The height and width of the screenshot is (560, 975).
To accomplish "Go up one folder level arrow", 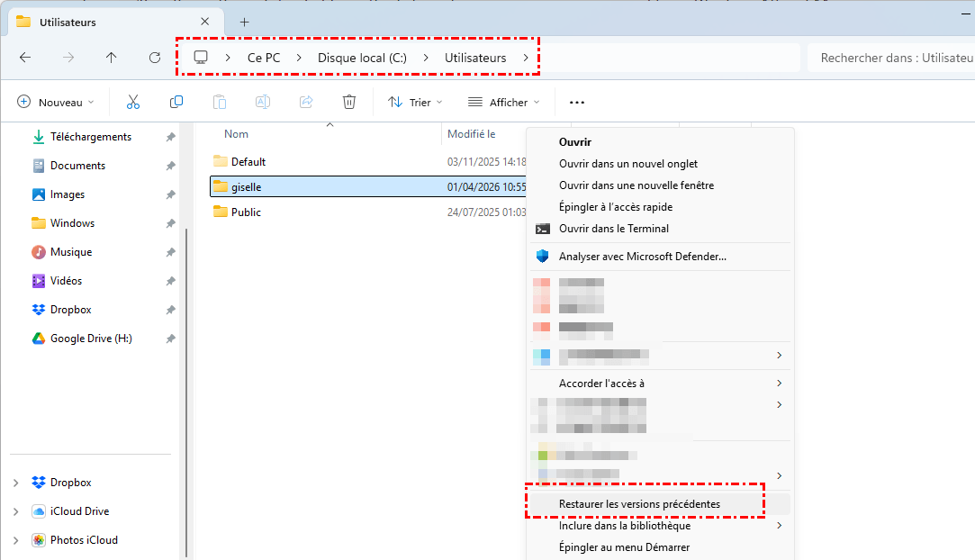I will point(111,58).
